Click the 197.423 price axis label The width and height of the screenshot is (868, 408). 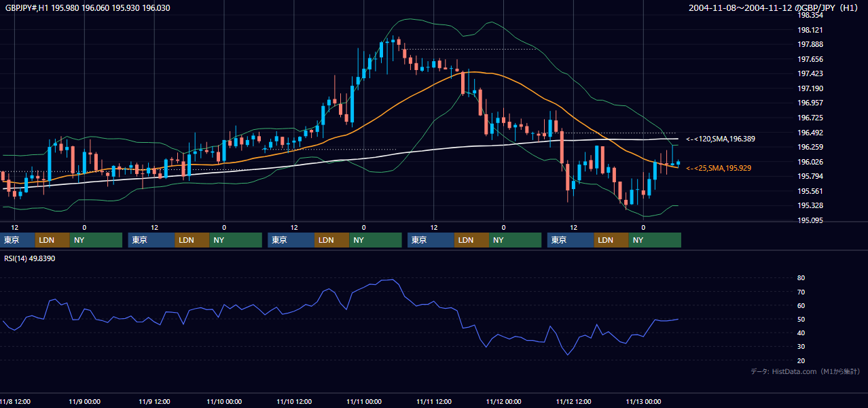pyautogui.click(x=810, y=73)
